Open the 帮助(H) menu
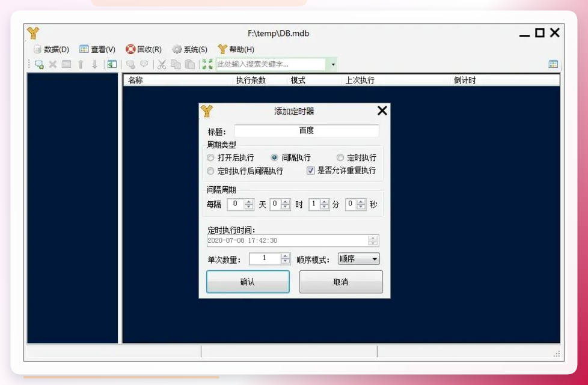This screenshot has width=588, height=385. [236, 49]
